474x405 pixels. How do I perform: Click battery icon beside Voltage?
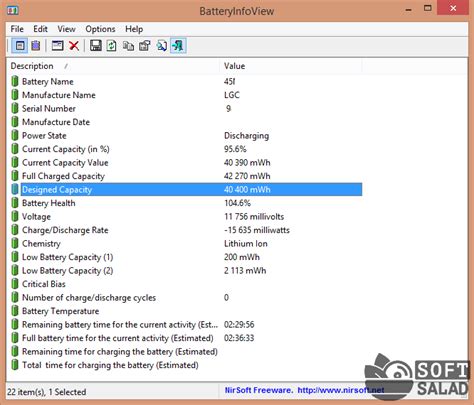click(15, 216)
